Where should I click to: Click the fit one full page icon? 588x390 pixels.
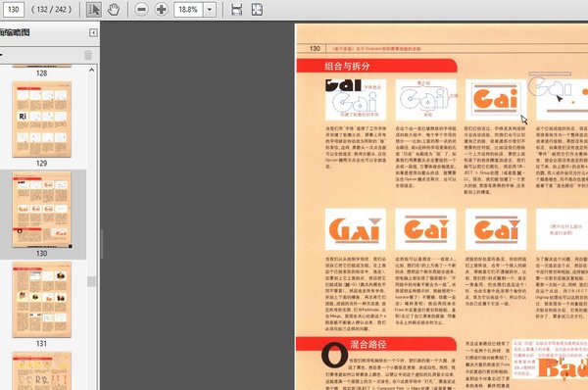coord(257,10)
